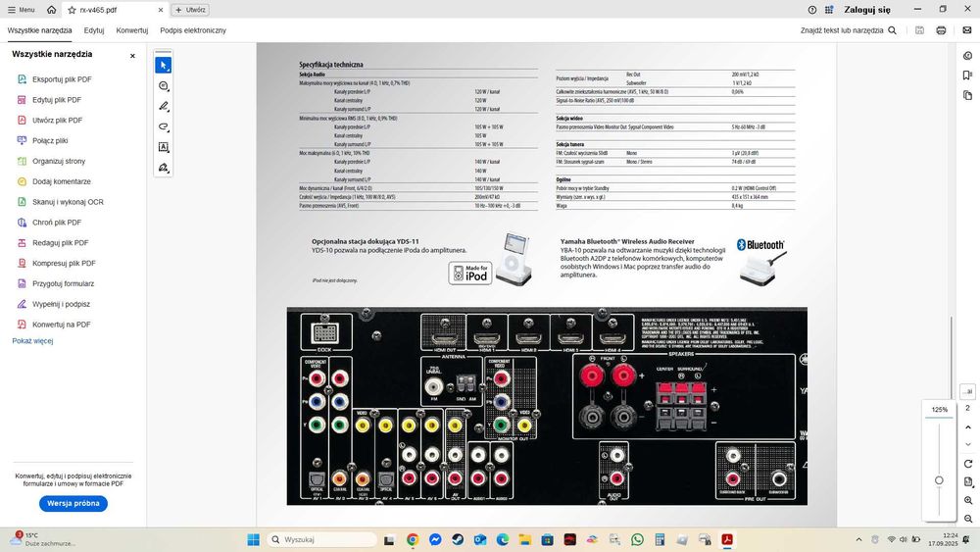This screenshot has width=980, height=552.
Task: Go to the previous page arrow
Action: point(968,427)
